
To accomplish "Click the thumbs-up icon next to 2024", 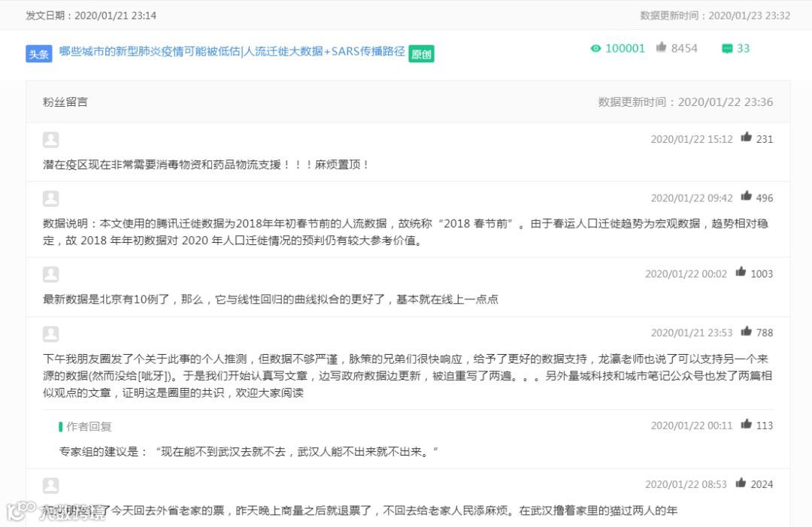I will (741, 483).
